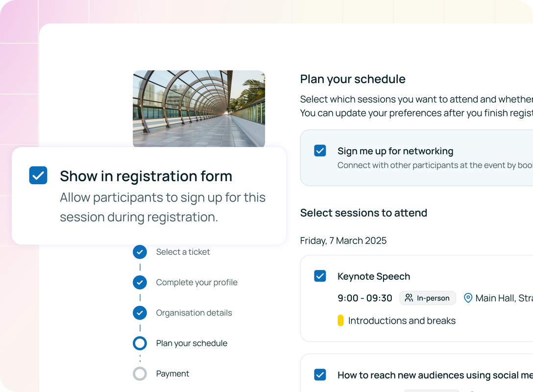Uncheck the Show in registration form checkbox
The width and height of the screenshot is (533, 392).
point(38,175)
